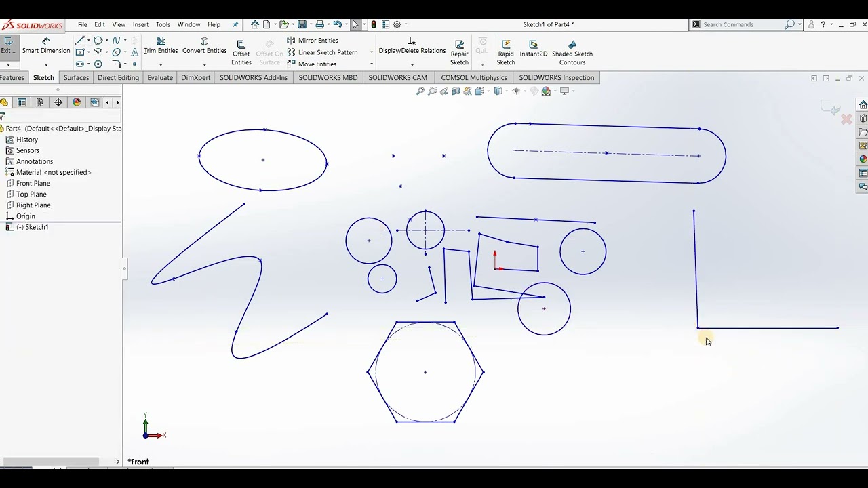Toggle Instant2D mode
This screenshot has width=868, height=488.
pyautogui.click(x=534, y=49)
